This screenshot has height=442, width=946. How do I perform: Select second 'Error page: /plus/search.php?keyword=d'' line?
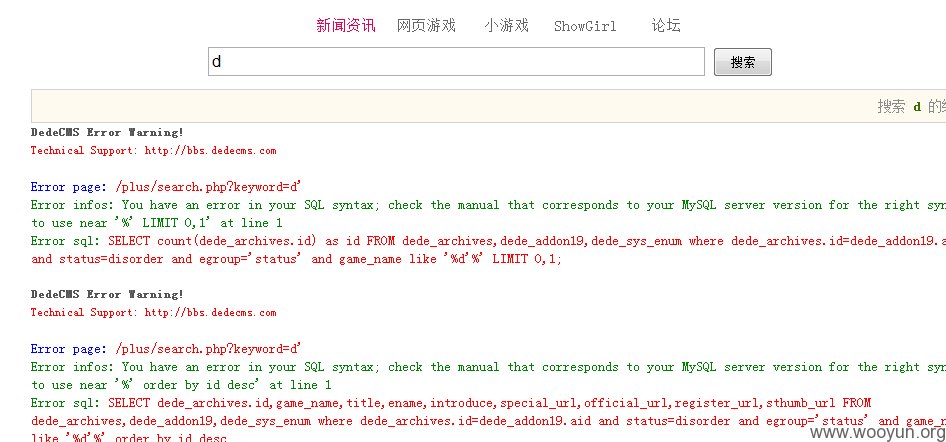(x=166, y=349)
